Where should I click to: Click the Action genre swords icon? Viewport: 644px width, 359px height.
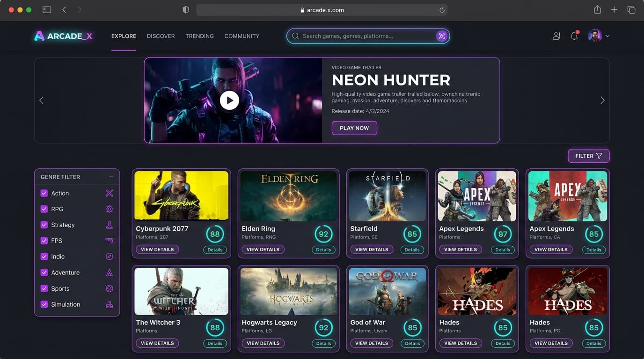110,193
